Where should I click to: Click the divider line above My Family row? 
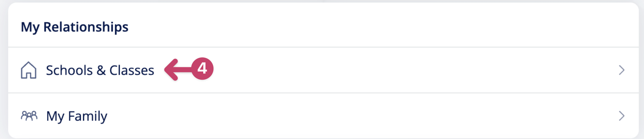(x=323, y=93)
